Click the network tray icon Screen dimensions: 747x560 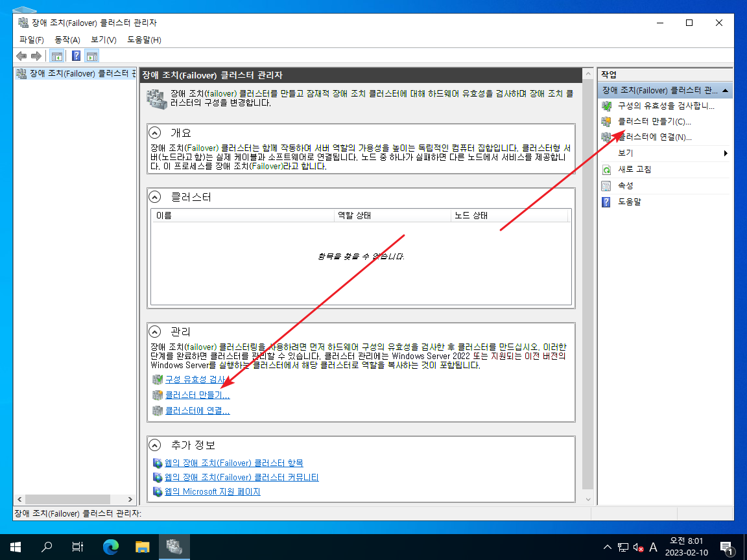[623, 548]
